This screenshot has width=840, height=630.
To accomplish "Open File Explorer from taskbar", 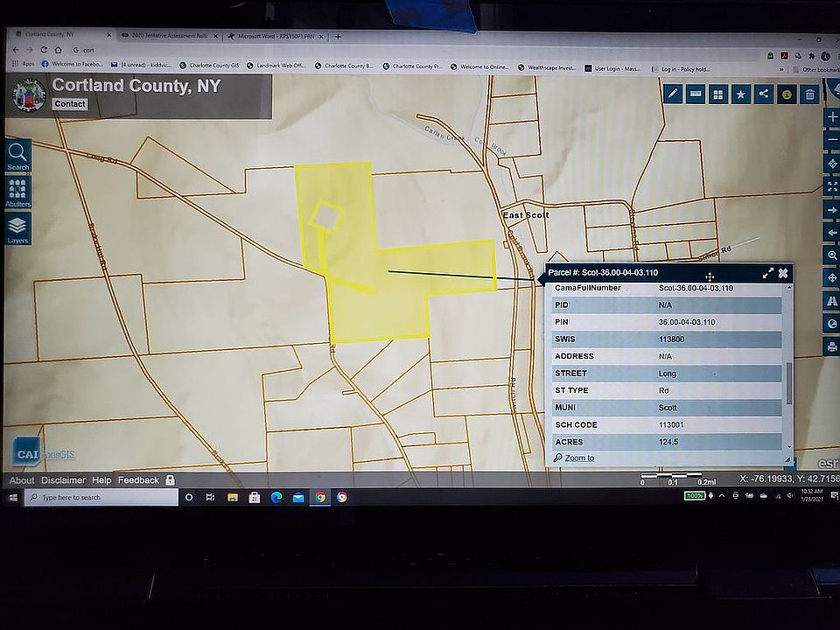I will (x=233, y=497).
